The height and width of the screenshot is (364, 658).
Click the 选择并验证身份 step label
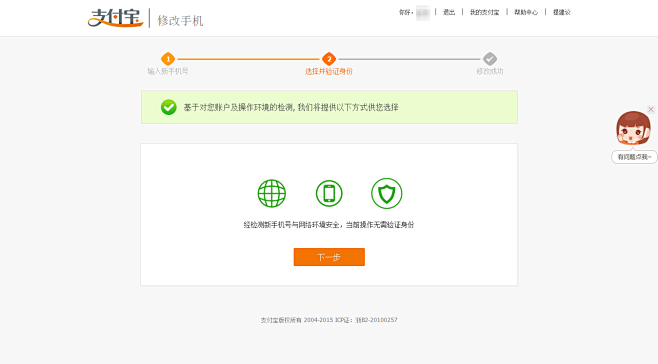329,71
